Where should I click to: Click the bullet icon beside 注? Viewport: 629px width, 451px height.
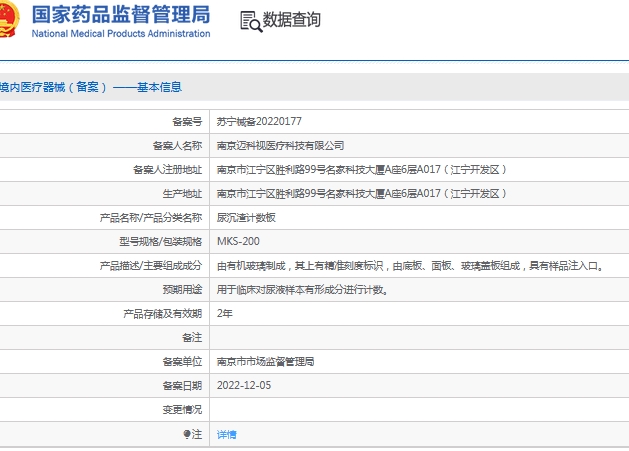[x=187, y=434]
